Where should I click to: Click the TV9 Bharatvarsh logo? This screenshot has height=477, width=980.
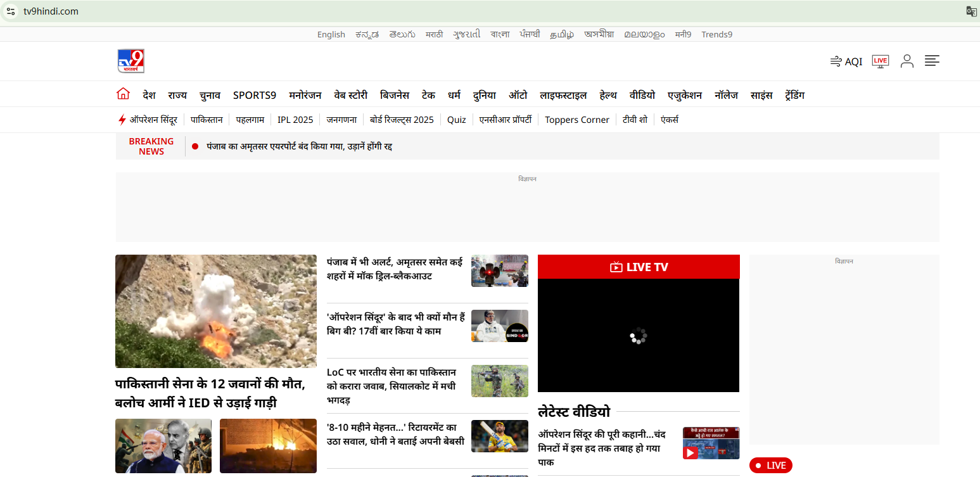click(x=130, y=61)
